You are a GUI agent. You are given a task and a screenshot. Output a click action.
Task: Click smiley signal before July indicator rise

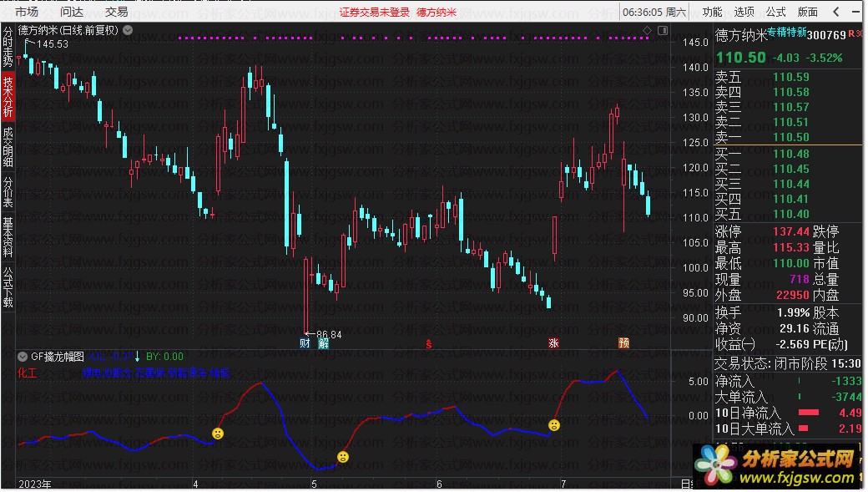(x=554, y=425)
